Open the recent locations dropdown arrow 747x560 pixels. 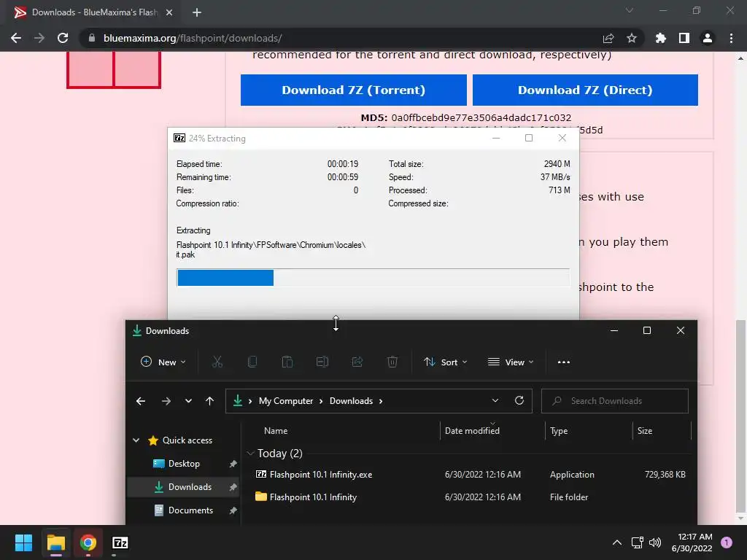[x=189, y=401]
